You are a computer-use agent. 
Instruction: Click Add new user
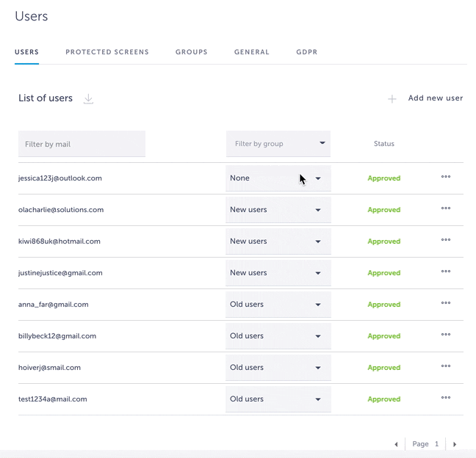click(435, 98)
